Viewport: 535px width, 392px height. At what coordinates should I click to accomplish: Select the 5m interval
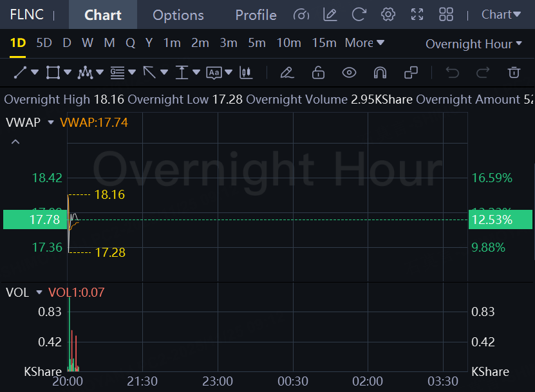257,43
